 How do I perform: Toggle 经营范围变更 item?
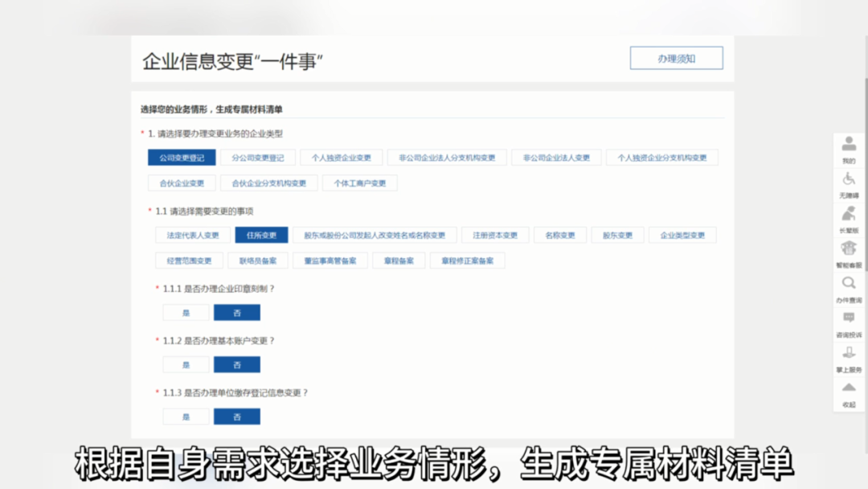(x=189, y=261)
